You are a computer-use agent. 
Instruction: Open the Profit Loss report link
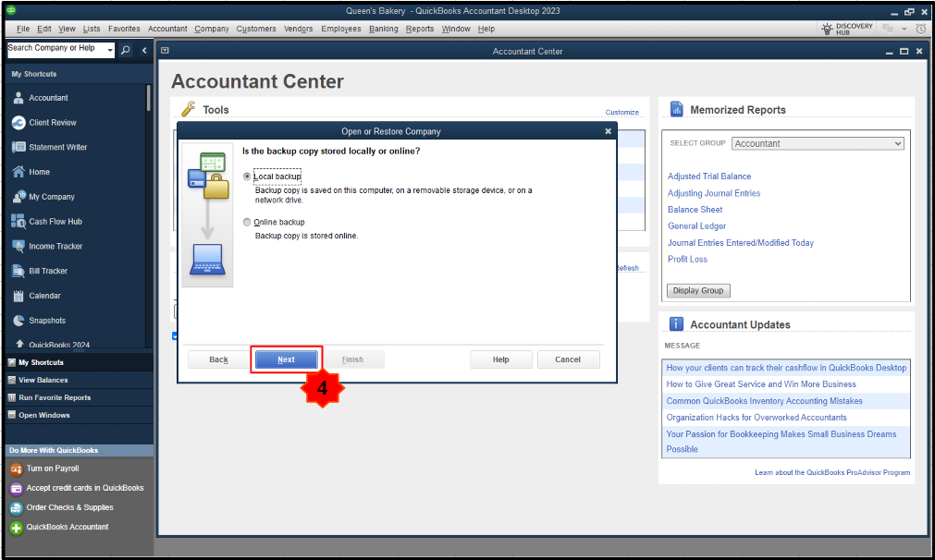[x=687, y=259]
